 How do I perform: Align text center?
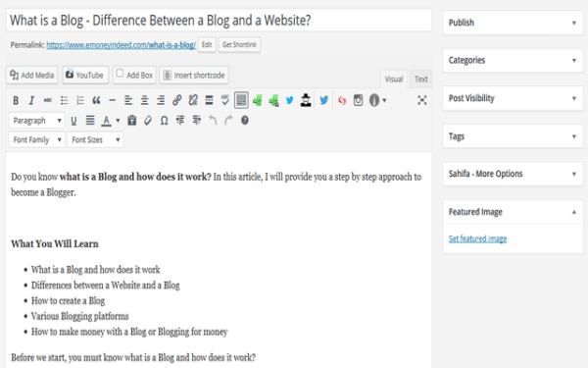pos(144,100)
